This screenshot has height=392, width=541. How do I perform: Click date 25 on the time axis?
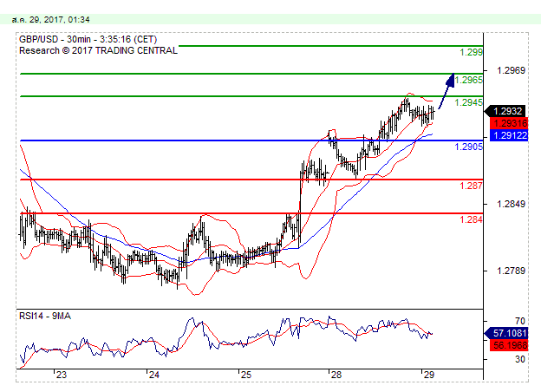[x=245, y=375]
